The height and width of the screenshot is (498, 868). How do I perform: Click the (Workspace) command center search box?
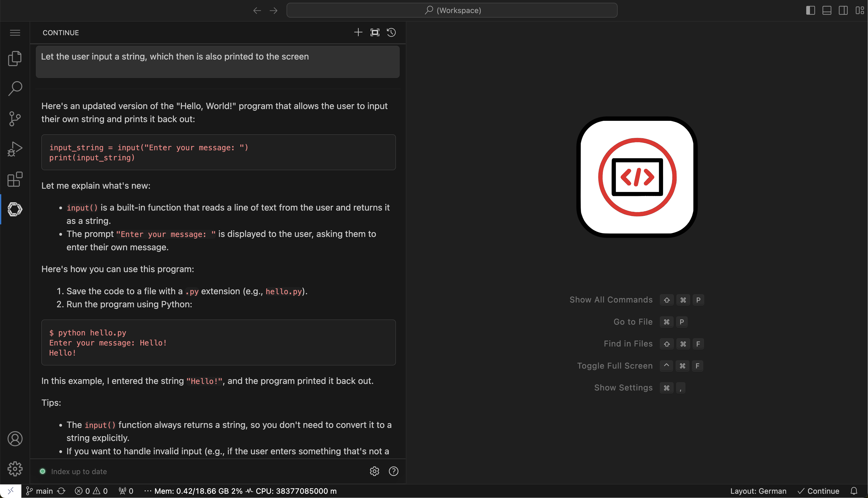click(x=452, y=10)
